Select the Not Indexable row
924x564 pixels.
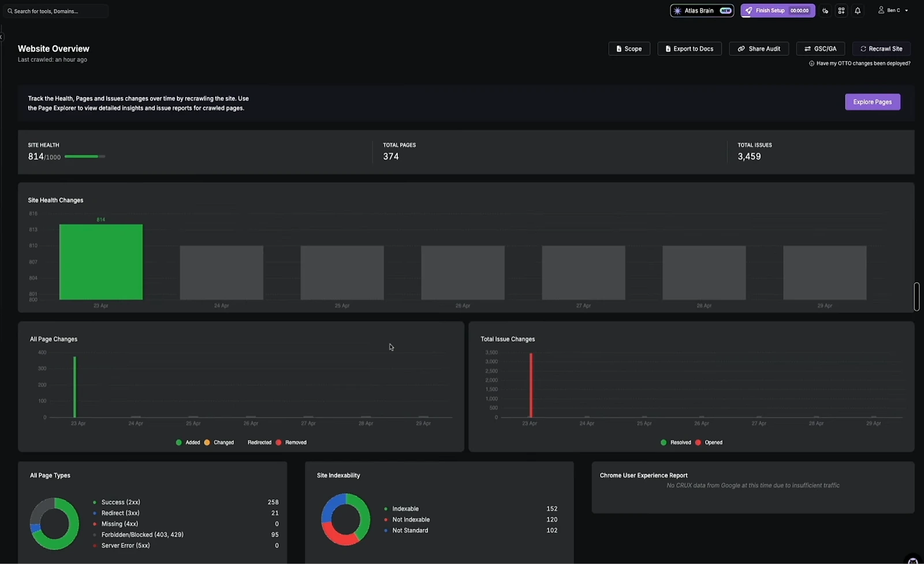[471, 520]
